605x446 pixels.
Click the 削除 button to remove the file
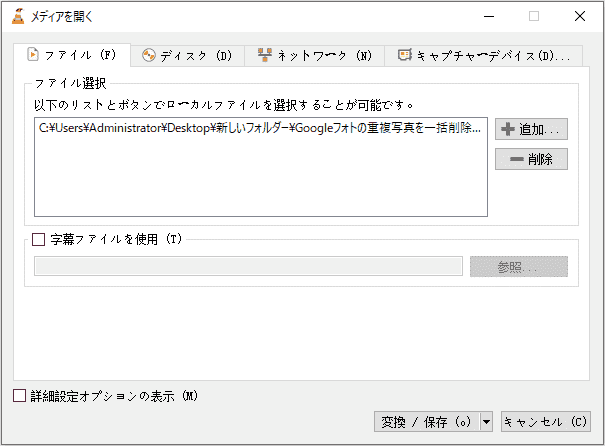click(531, 159)
